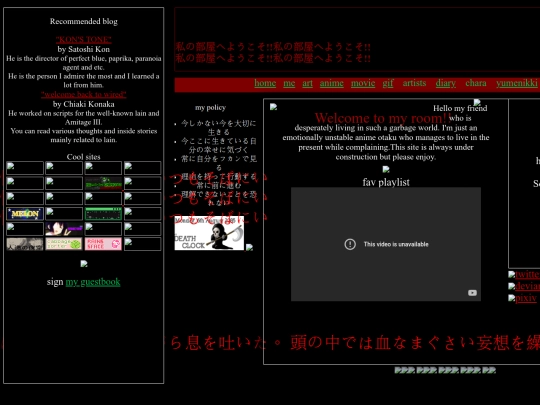Click the purple anime girl site banner

[64, 229]
